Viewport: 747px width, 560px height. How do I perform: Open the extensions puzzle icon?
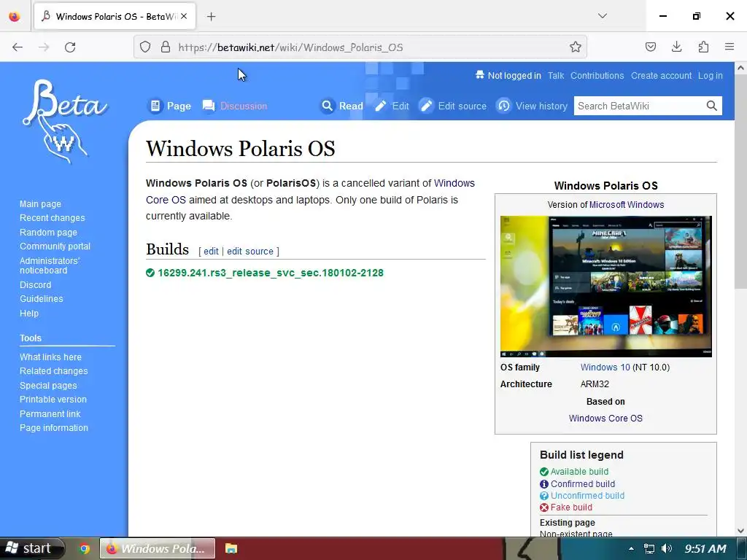(x=703, y=47)
